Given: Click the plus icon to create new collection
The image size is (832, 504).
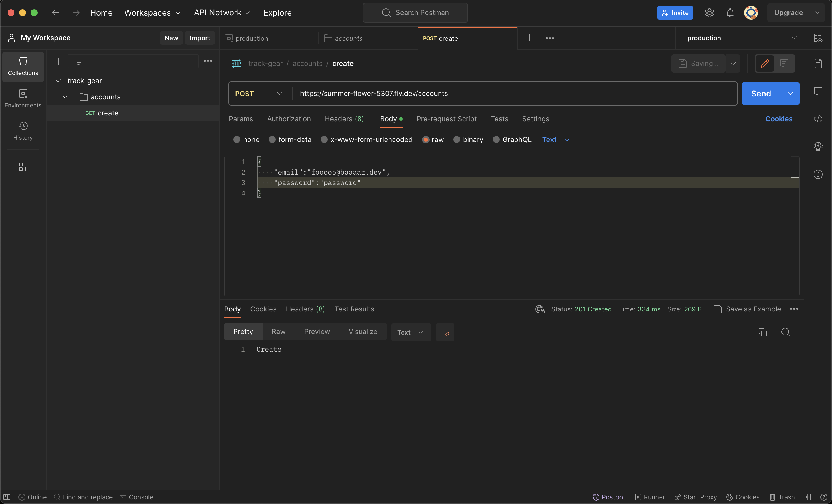Looking at the screenshot, I should coord(58,61).
